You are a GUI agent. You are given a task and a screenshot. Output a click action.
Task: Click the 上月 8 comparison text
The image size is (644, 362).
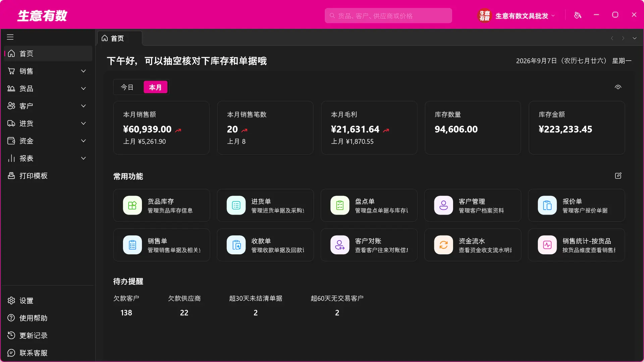pos(236,142)
